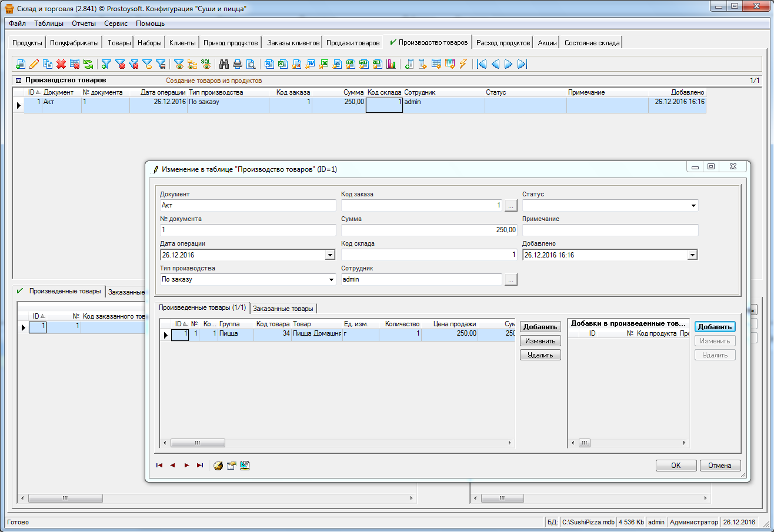Click the SQL query view icon
The image size is (774, 532).
206,64
